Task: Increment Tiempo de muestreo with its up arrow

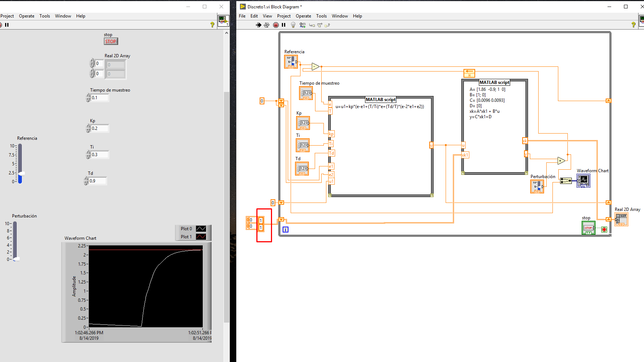Action: pyautogui.click(x=88, y=95)
